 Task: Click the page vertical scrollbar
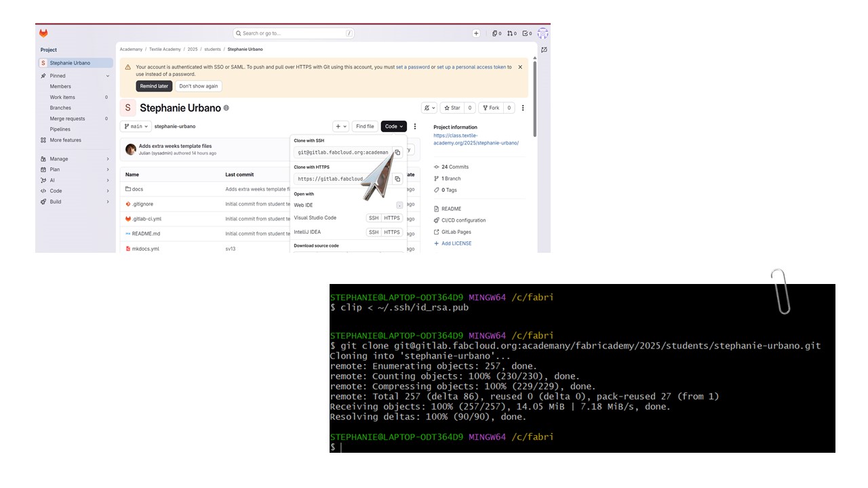click(535, 98)
